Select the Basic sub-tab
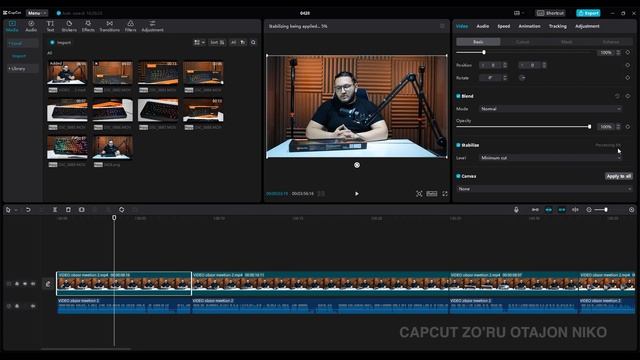 pyautogui.click(x=478, y=42)
